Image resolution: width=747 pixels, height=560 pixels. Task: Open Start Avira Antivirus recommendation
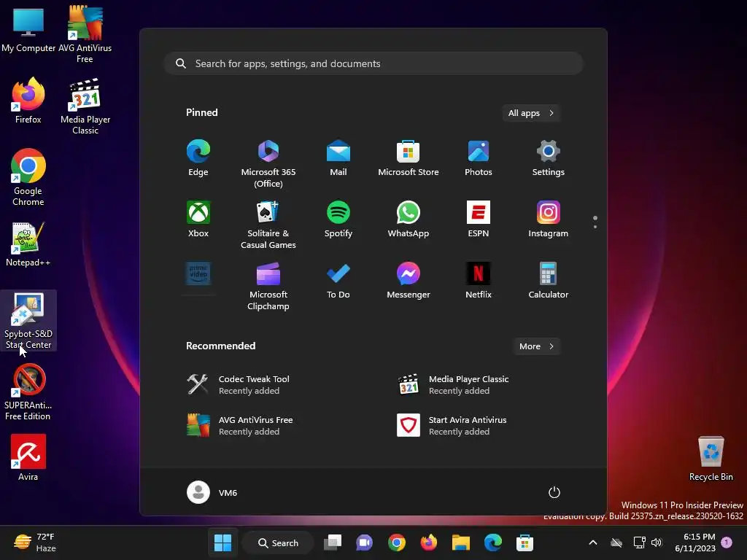(x=452, y=426)
